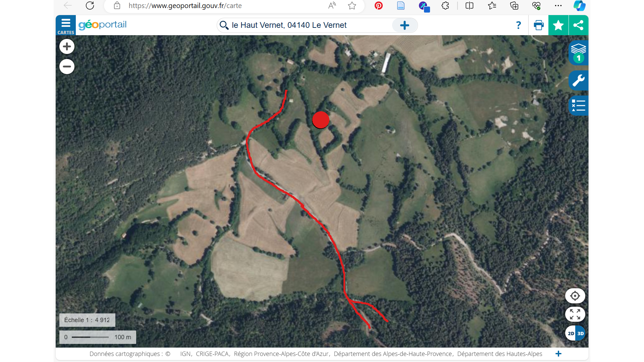
Task: Open the wrench map tools panel
Action: 578,80
